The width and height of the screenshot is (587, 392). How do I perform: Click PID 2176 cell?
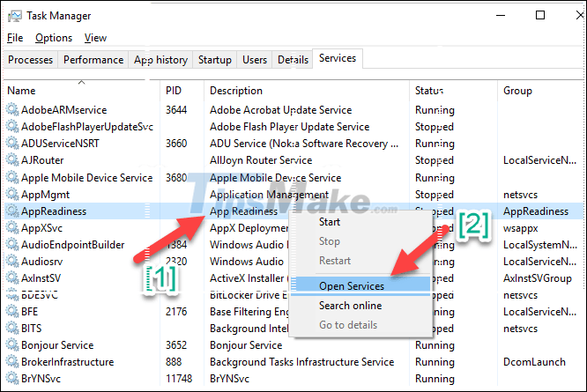click(176, 312)
